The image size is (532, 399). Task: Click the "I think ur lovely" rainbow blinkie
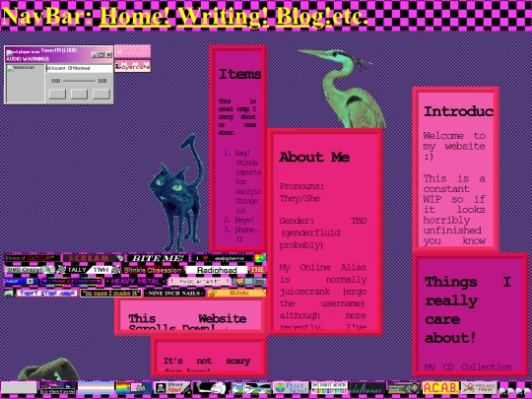pos(71,282)
